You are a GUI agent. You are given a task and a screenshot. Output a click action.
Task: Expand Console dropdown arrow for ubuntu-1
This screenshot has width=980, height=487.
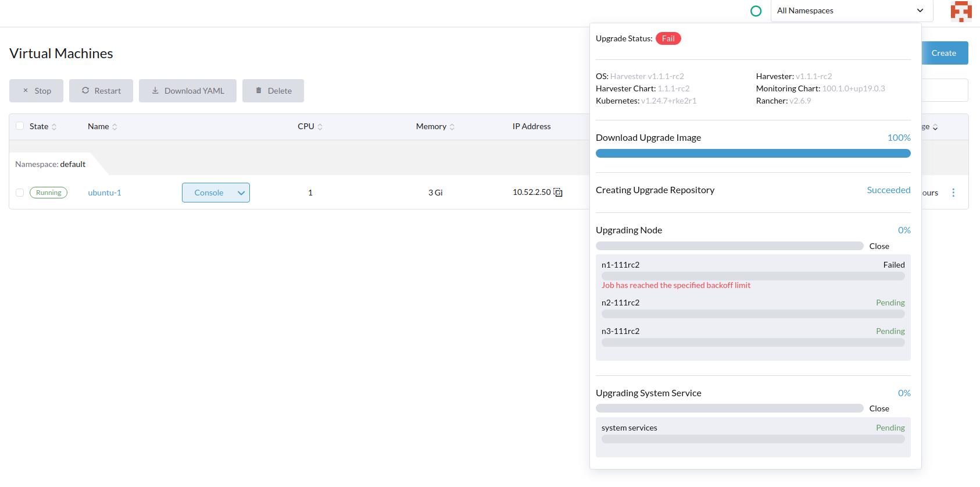pos(241,193)
